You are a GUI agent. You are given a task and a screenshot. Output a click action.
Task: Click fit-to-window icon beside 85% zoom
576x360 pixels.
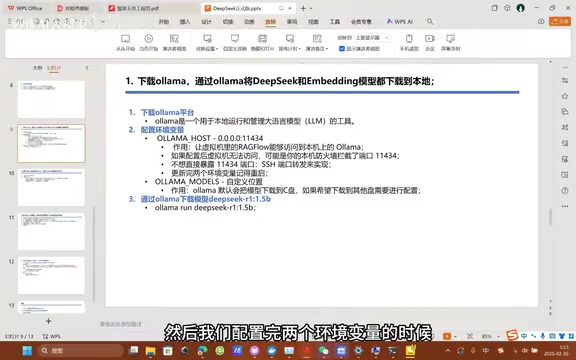[x=470, y=336]
